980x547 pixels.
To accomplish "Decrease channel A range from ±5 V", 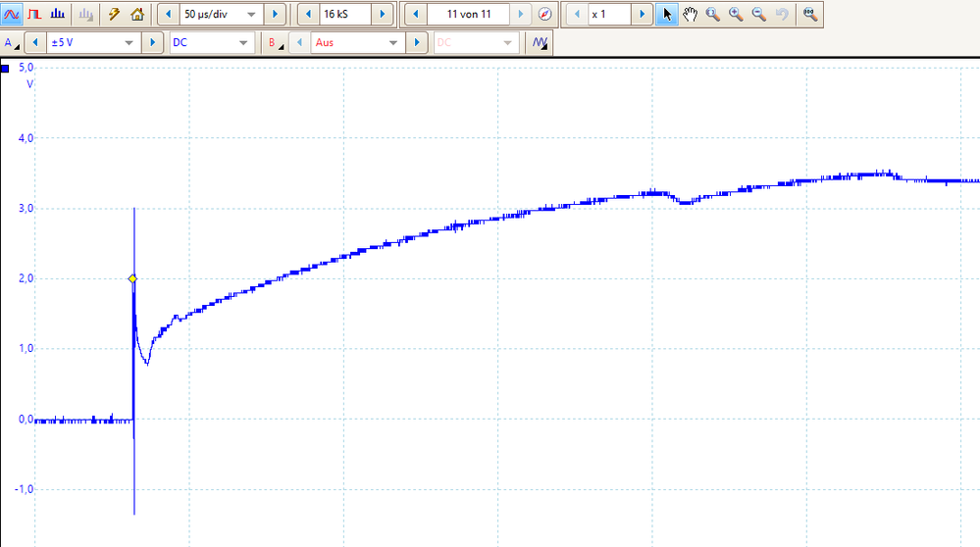I will point(35,42).
